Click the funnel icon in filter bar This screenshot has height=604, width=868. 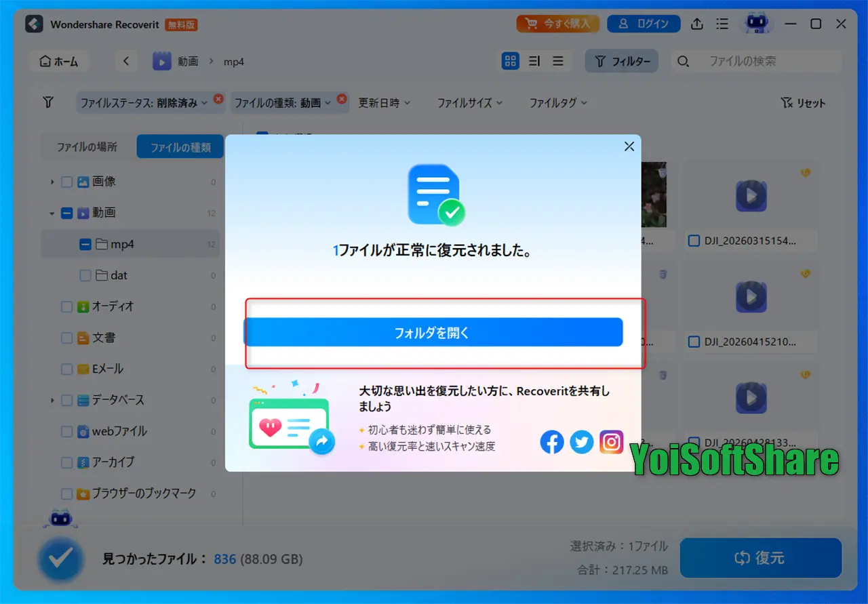(x=47, y=102)
